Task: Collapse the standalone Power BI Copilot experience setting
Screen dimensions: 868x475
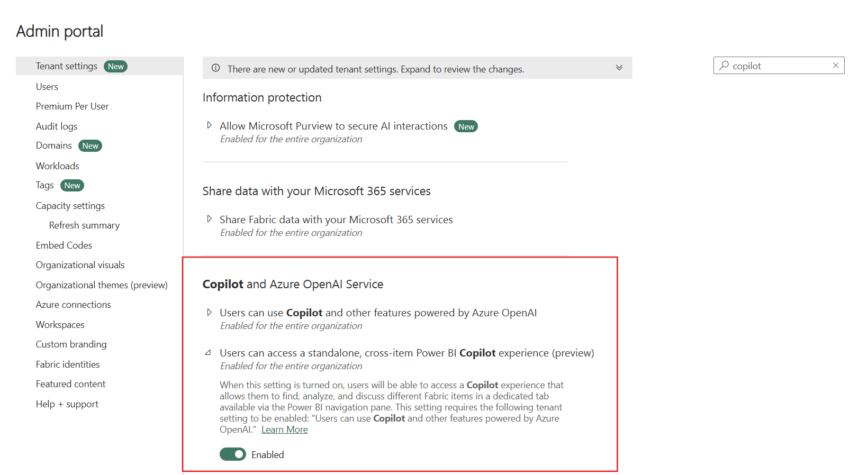Action: point(209,353)
